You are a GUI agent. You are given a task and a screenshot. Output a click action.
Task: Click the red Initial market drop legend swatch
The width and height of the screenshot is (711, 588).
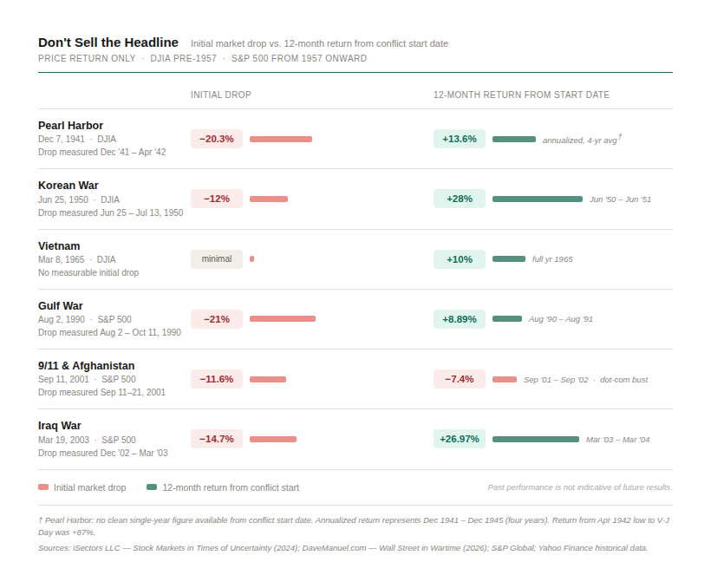click(x=43, y=487)
